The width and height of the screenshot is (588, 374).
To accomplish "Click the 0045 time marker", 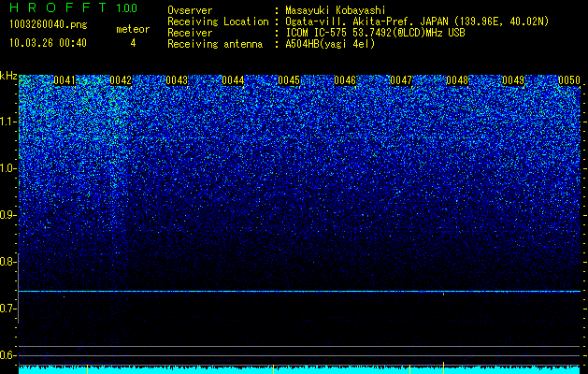I will click(x=289, y=80).
